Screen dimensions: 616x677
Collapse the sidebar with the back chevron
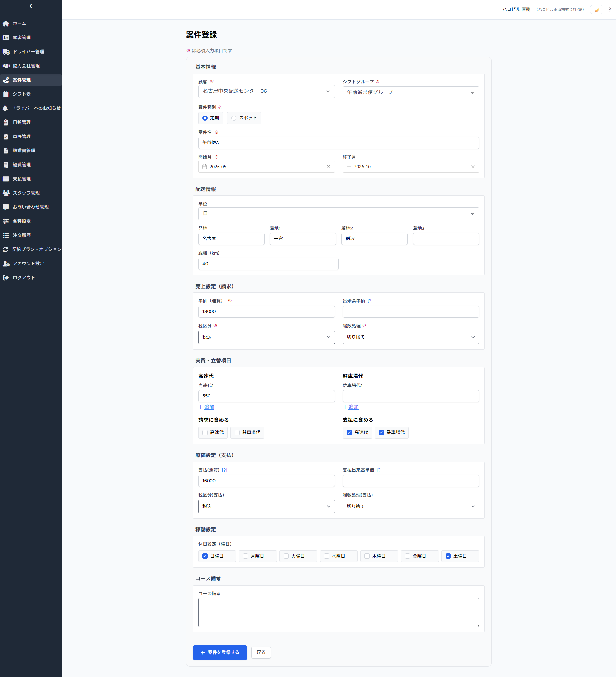pos(30,6)
